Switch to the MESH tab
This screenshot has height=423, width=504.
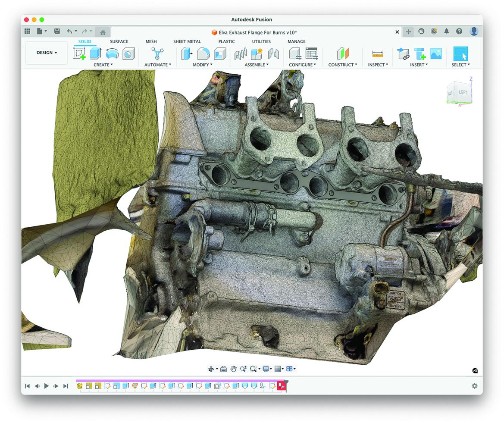point(151,41)
